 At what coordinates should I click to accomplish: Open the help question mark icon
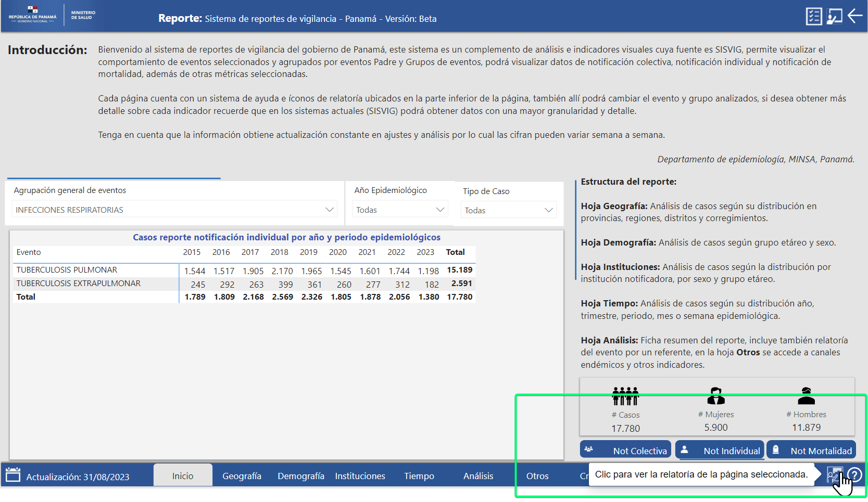(x=854, y=475)
